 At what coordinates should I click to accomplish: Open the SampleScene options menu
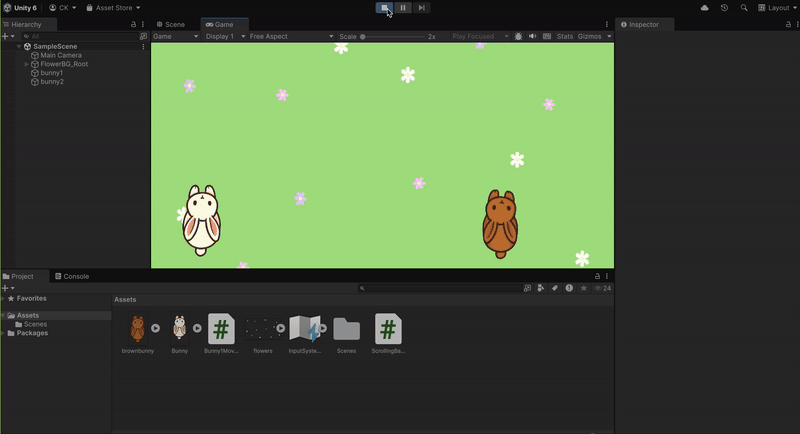tap(143, 46)
